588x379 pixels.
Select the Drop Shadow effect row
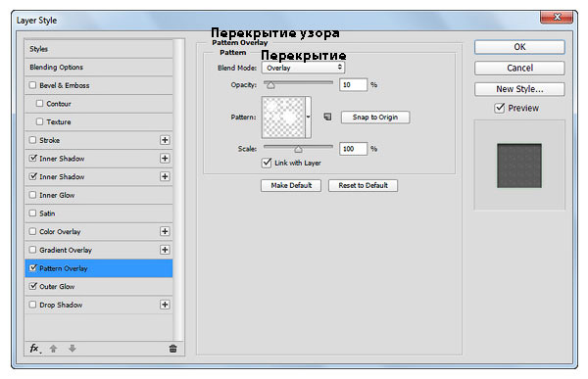click(x=99, y=305)
